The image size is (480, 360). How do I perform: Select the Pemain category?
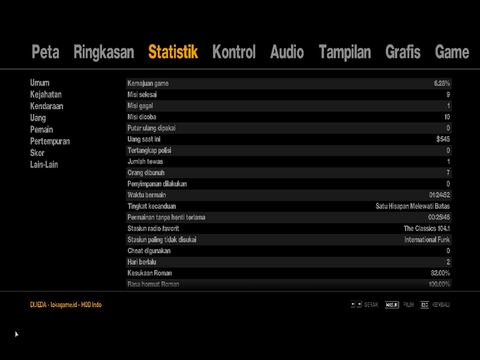(41, 129)
